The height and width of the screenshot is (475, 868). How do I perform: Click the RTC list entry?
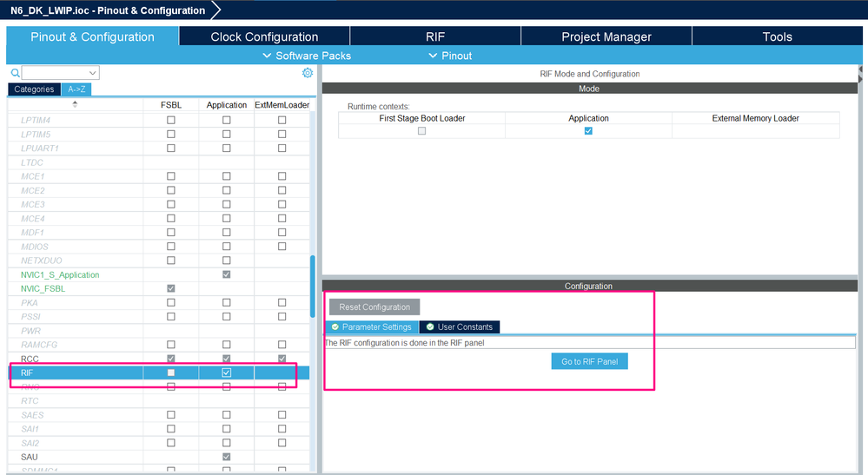pyautogui.click(x=30, y=401)
